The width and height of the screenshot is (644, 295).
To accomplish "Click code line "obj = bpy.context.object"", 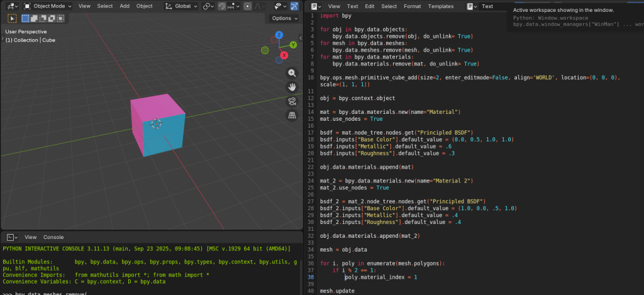I will (x=357, y=98).
